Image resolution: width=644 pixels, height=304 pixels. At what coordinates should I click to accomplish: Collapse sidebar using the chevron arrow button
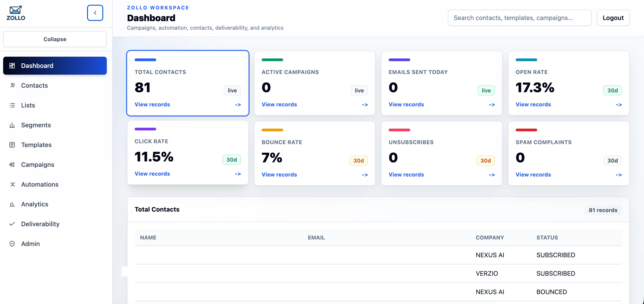(x=95, y=13)
